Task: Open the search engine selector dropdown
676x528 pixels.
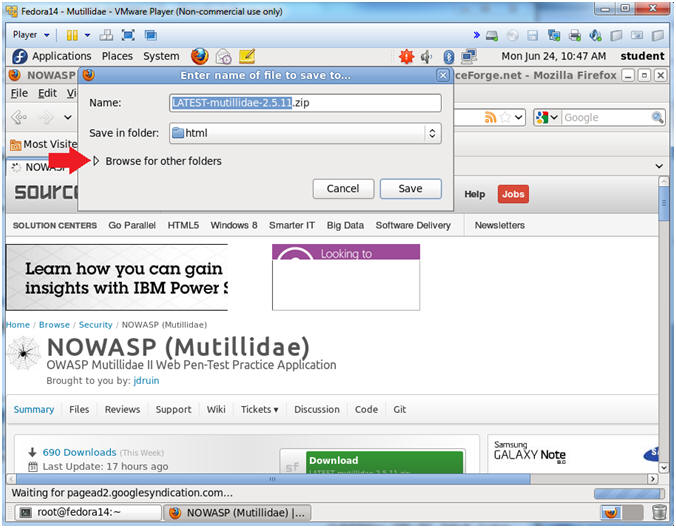Action: pos(547,117)
